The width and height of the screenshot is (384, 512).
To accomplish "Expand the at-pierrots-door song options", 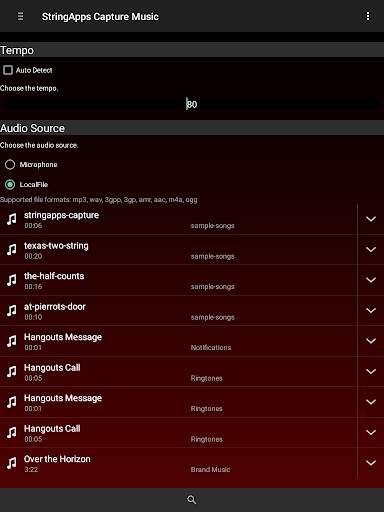I will coord(371,311).
